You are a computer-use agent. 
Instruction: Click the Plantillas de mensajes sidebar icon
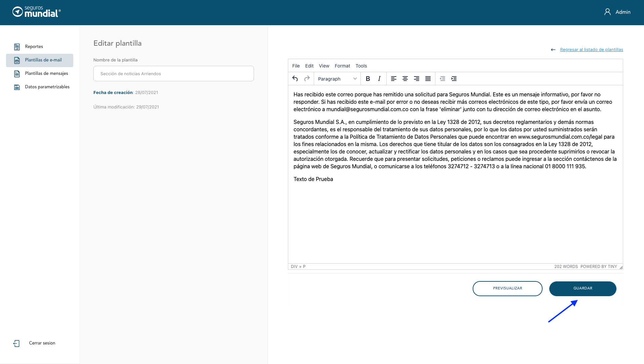(x=17, y=74)
